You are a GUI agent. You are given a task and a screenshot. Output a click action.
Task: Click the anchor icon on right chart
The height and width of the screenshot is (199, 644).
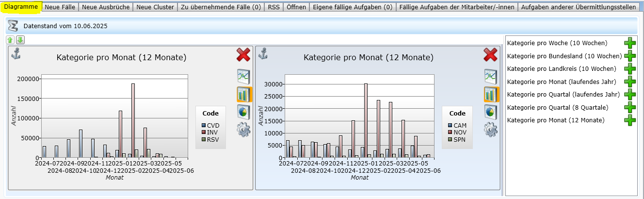point(262,53)
